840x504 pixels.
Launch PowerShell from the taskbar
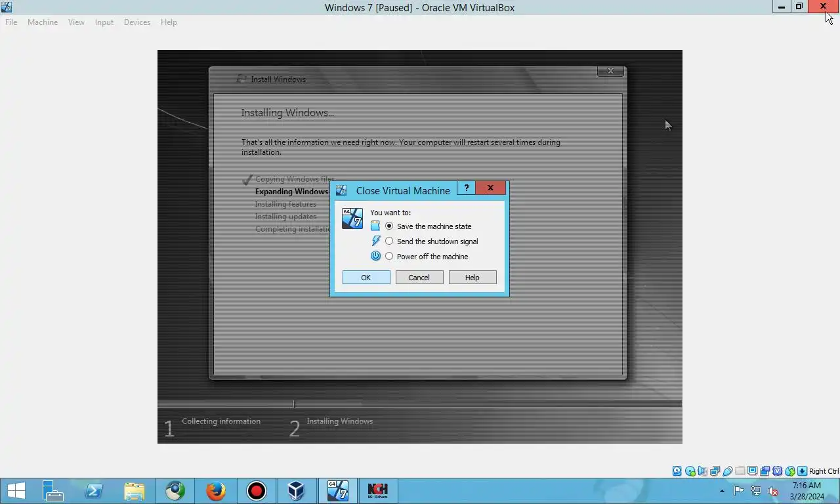(94, 491)
